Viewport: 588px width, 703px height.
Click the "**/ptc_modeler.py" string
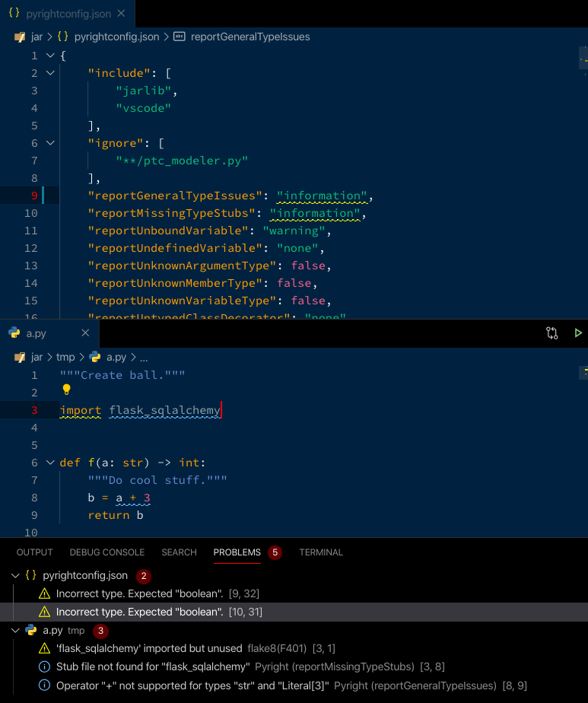click(182, 161)
